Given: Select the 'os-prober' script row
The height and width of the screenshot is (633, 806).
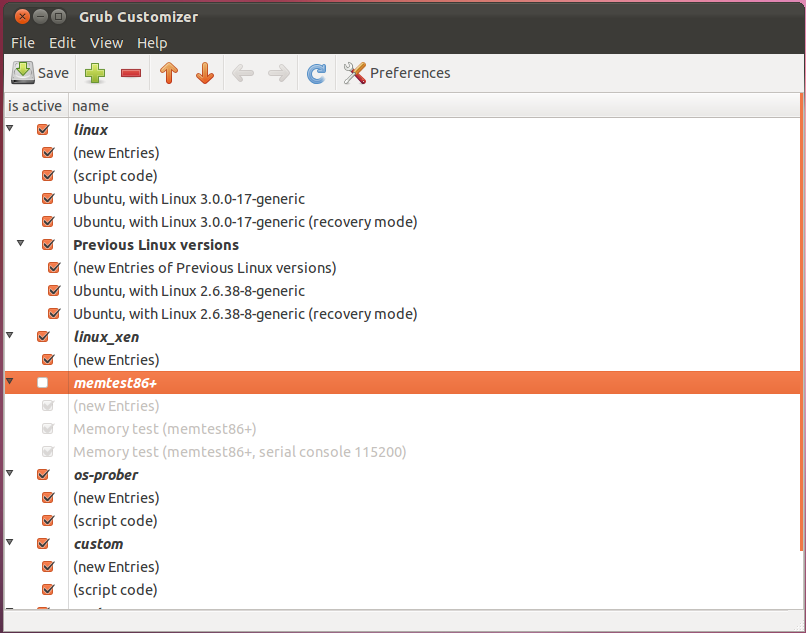Looking at the screenshot, I should click(106, 475).
